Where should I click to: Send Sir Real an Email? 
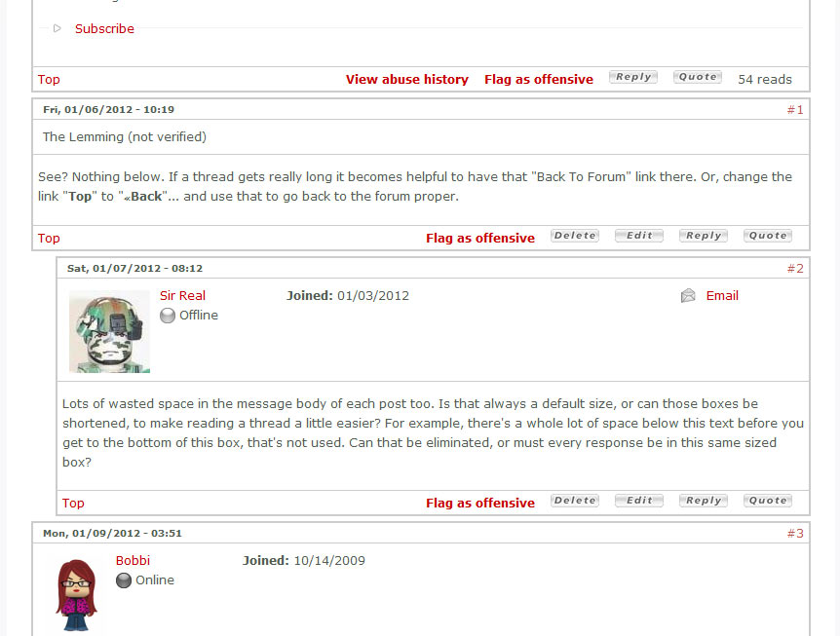722,295
